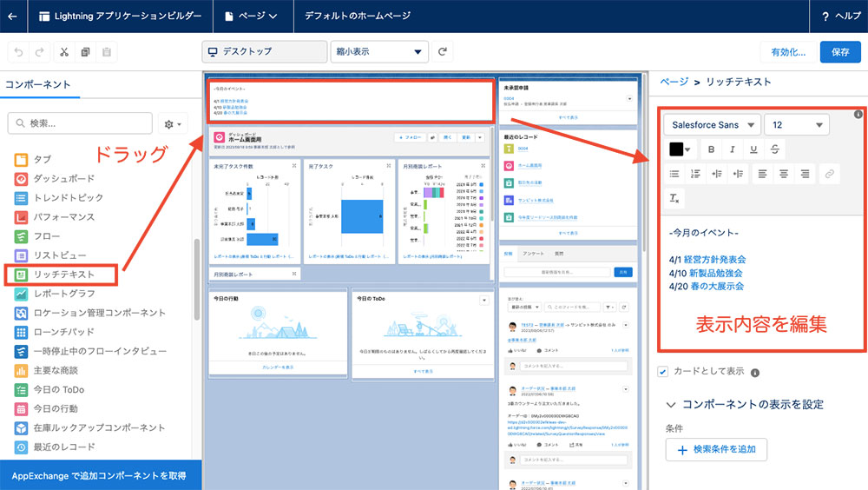
Task: Select the トレンドトピック component
Action: point(59,198)
